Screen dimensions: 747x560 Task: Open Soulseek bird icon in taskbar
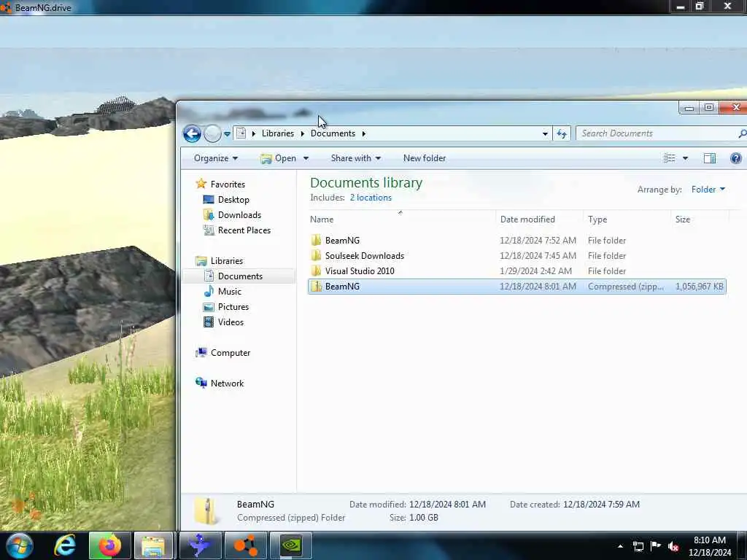point(200,545)
